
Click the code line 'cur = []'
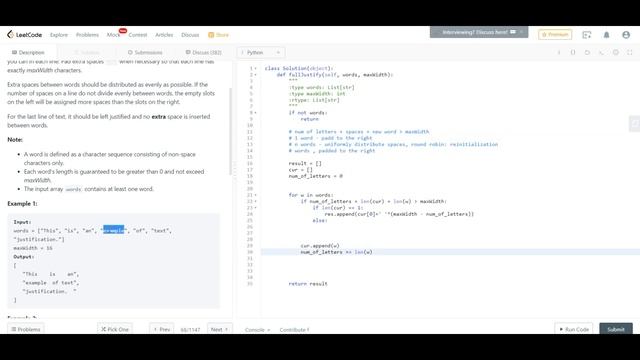pos(300,170)
